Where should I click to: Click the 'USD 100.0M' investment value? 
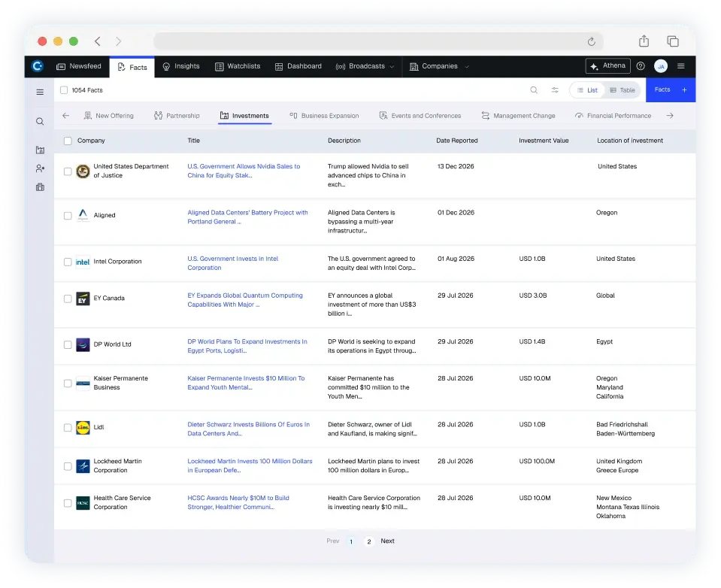click(537, 462)
